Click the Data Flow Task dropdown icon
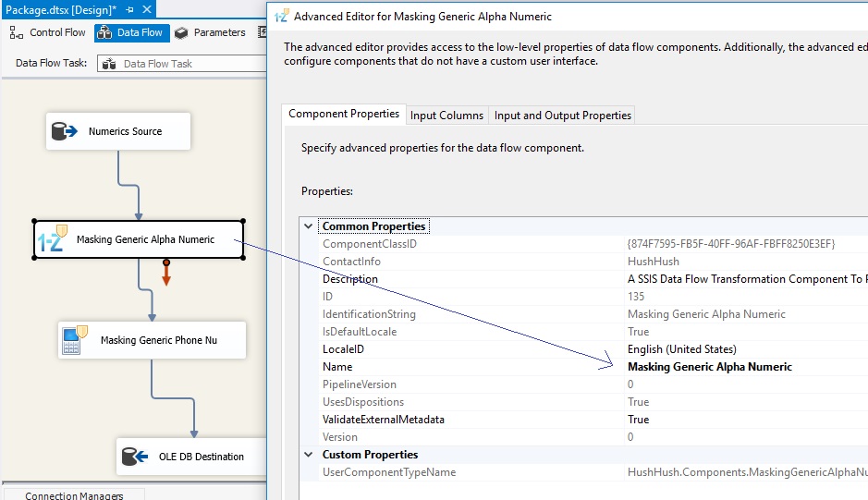This screenshot has height=500, width=868. point(109,64)
